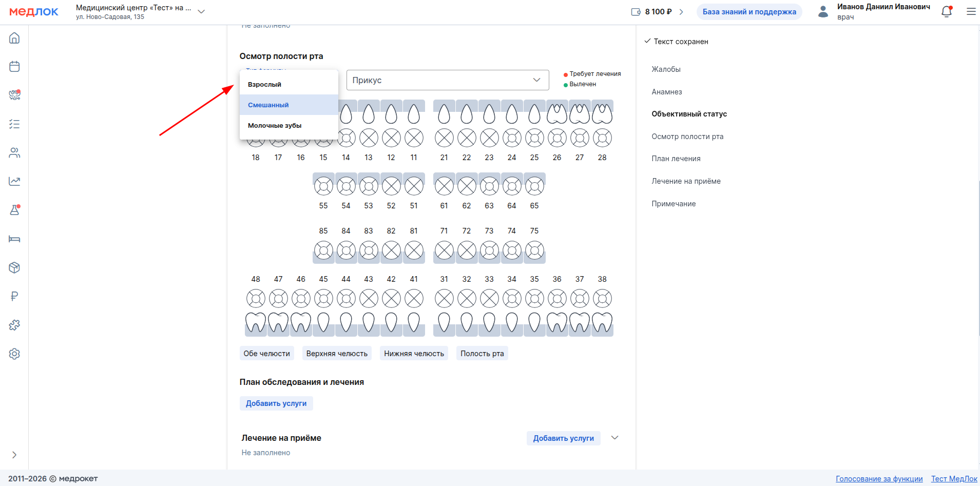Go to Жалобы section in the outline
980x486 pixels.
pos(666,69)
